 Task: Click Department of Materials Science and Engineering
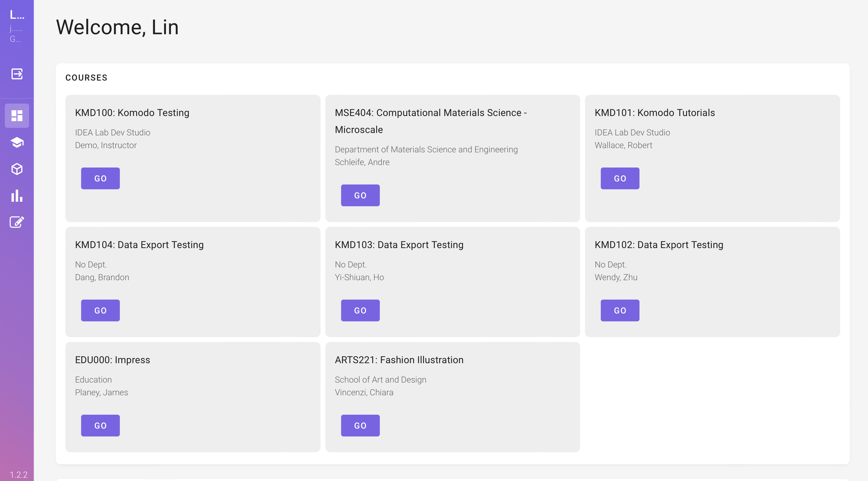(x=426, y=149)
